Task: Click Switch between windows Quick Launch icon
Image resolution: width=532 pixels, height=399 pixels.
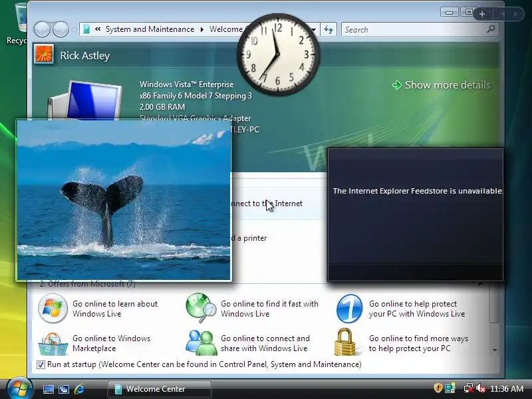Action: pos(63,389)
